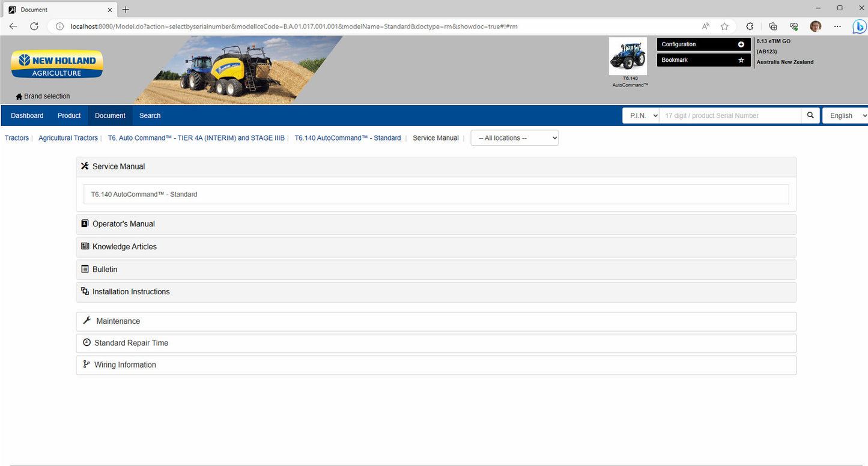The height and width of the screenshot is (466, 868).
Task: Click the Maintenance wrench icon
Action: 86,321
